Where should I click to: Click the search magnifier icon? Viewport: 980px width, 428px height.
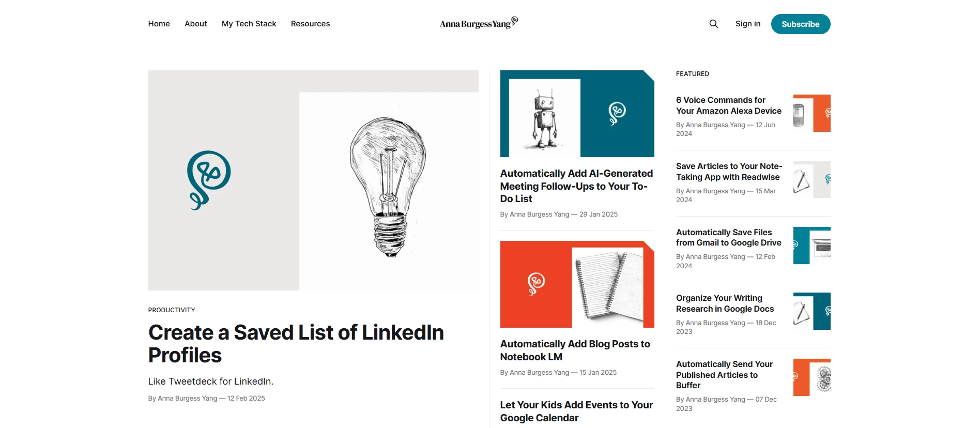pyautogui.click(x=713, y=24)
